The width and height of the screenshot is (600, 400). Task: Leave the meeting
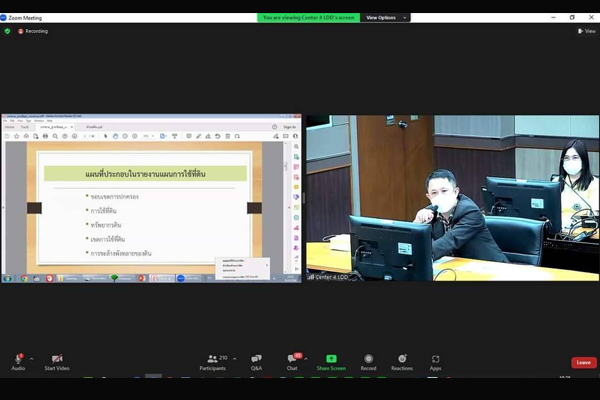[x=583, y=362]
